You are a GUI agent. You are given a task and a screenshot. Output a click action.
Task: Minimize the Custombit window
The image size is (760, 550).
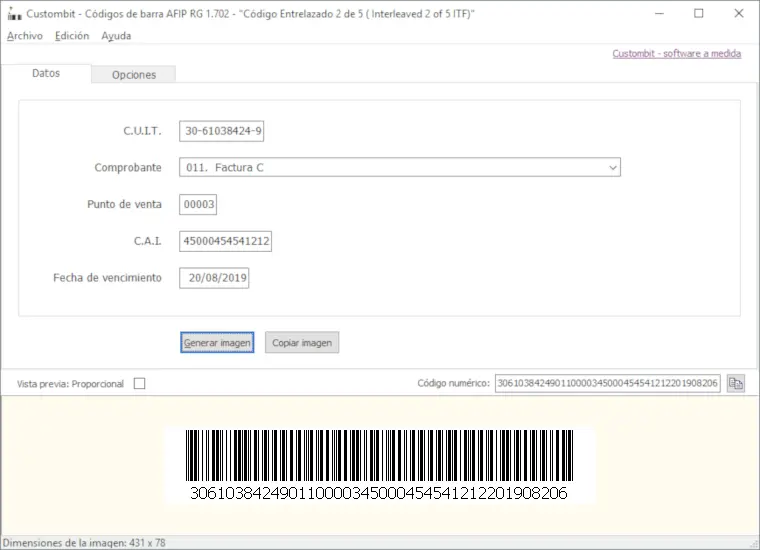(x=659, y=14)
